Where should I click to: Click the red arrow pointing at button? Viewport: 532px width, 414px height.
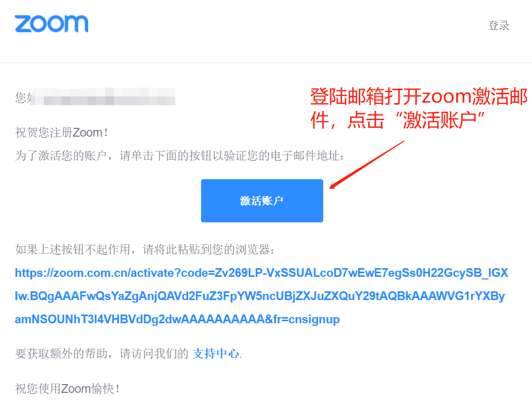(x=367, y=164)
